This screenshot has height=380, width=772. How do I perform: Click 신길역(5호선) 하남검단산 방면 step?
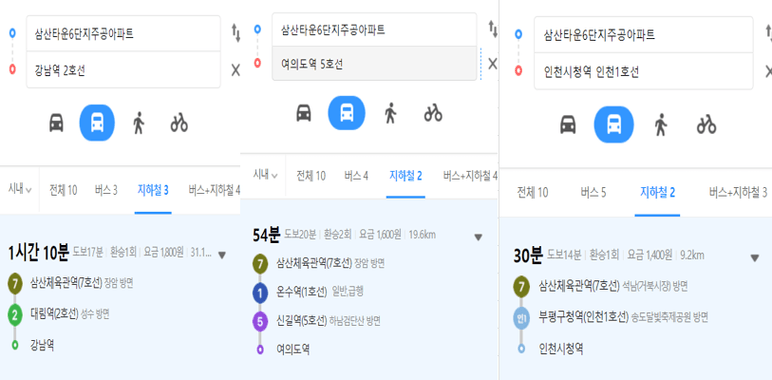coord(328,321)
